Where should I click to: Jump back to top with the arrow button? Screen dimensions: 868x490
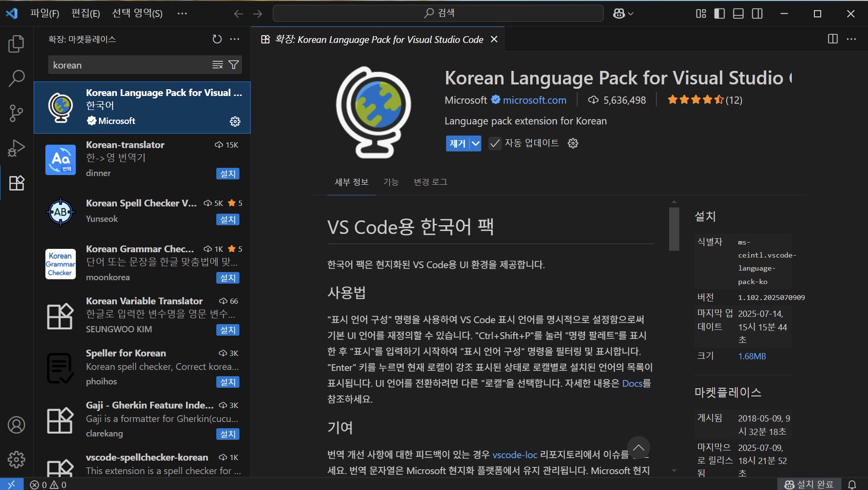click(639, 448)
